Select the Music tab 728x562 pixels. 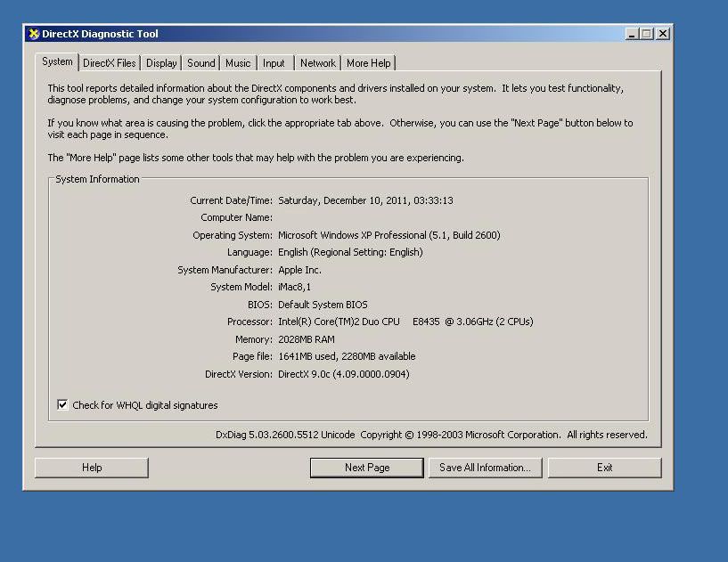tap(238, 63)
